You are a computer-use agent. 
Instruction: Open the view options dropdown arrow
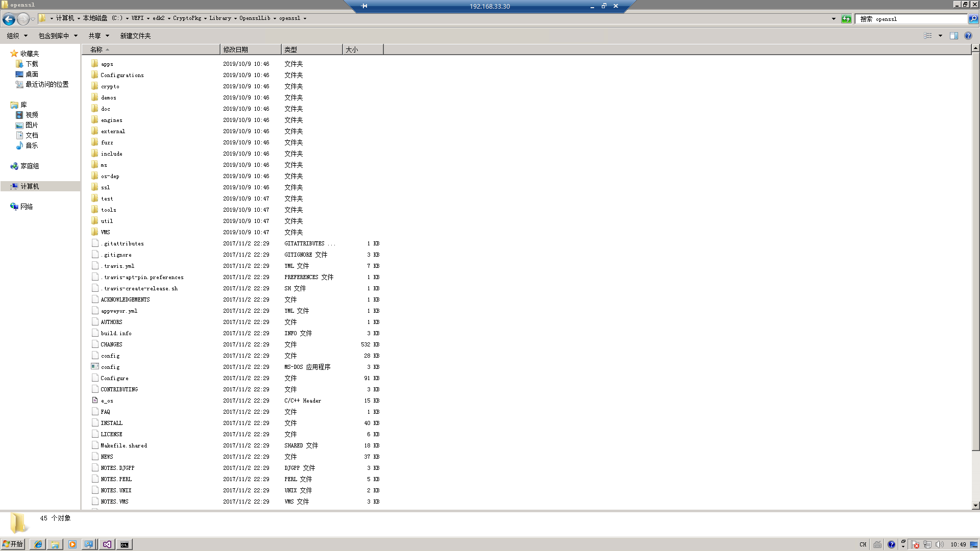click(x=940, y=36)
